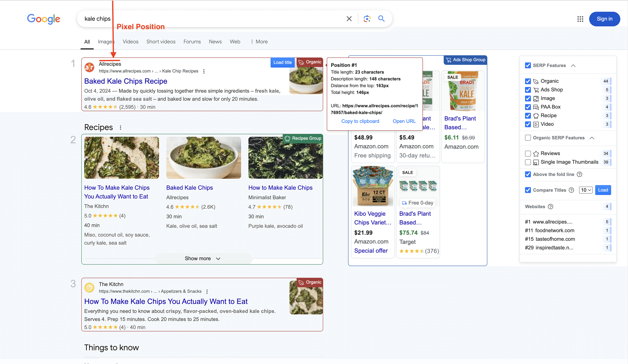Open the Short videos tab
Screen dimensions: 628x364
coord(161,42)
